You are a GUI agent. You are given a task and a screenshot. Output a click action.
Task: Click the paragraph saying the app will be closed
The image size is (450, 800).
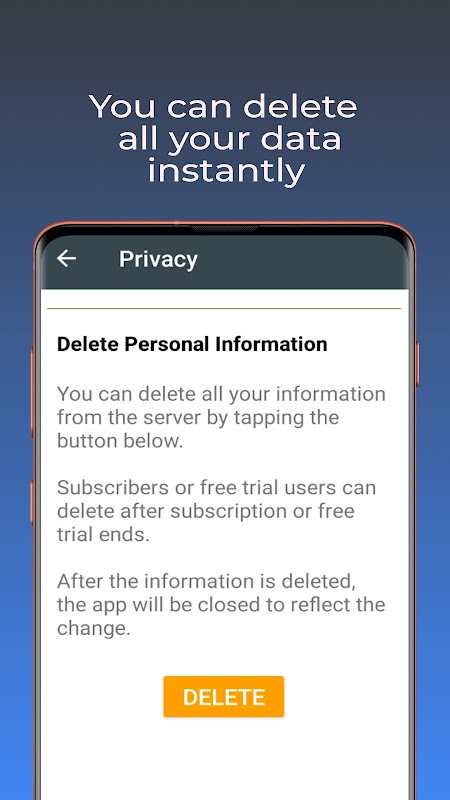coord(221,605)
